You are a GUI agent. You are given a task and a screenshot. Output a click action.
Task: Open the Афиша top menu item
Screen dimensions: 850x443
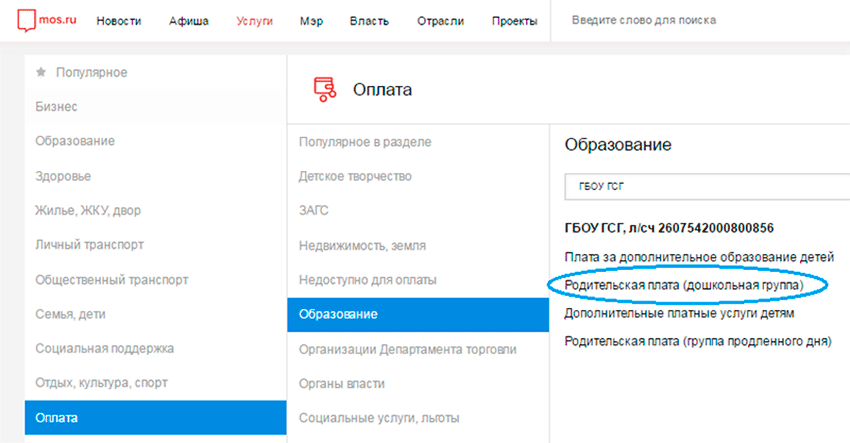[189, 21]
